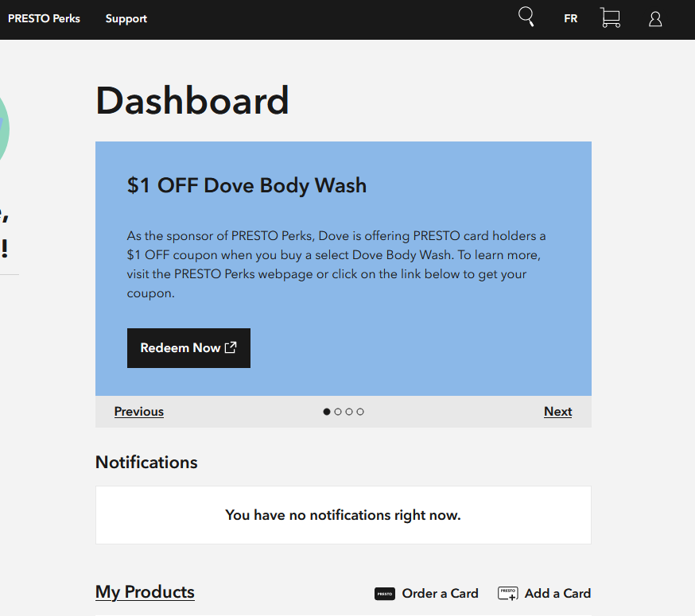Viewport: 695px width, 616px height.
Task: Go to the Previous promotion slide
Action: click(x=139, y=412)
